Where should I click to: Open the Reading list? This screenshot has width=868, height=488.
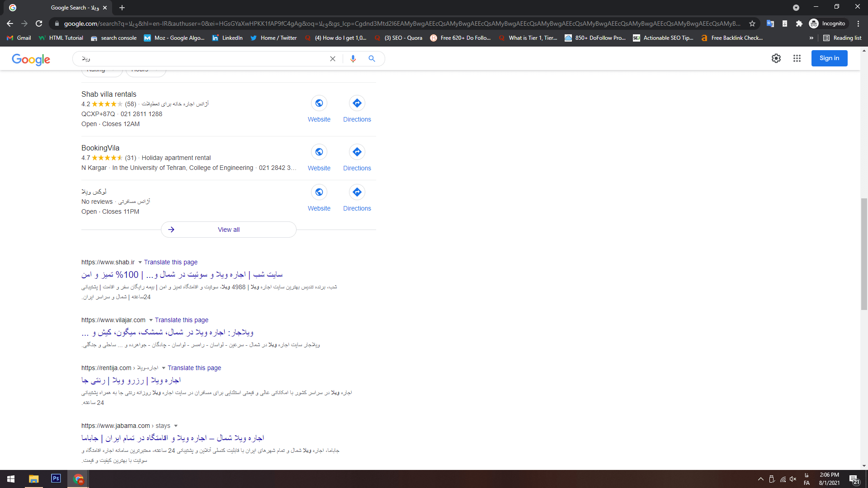pyautogui.click(x=842, y=38)
